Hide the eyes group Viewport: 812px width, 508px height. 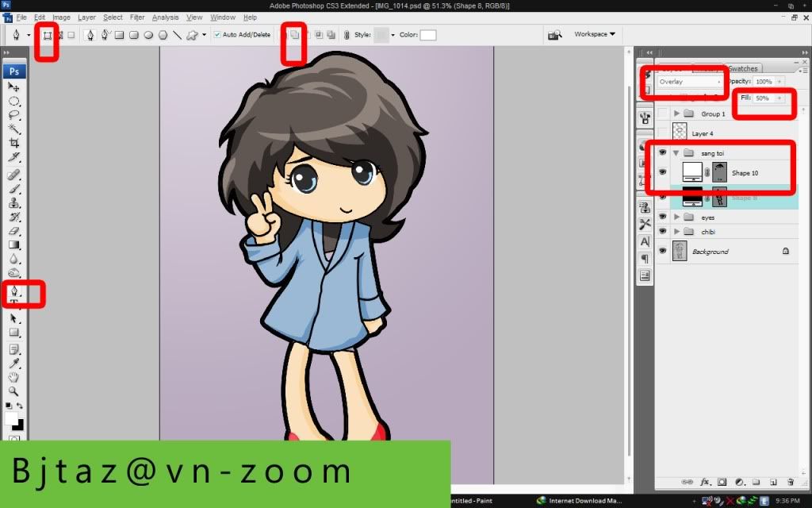click(x=662, y=217)
